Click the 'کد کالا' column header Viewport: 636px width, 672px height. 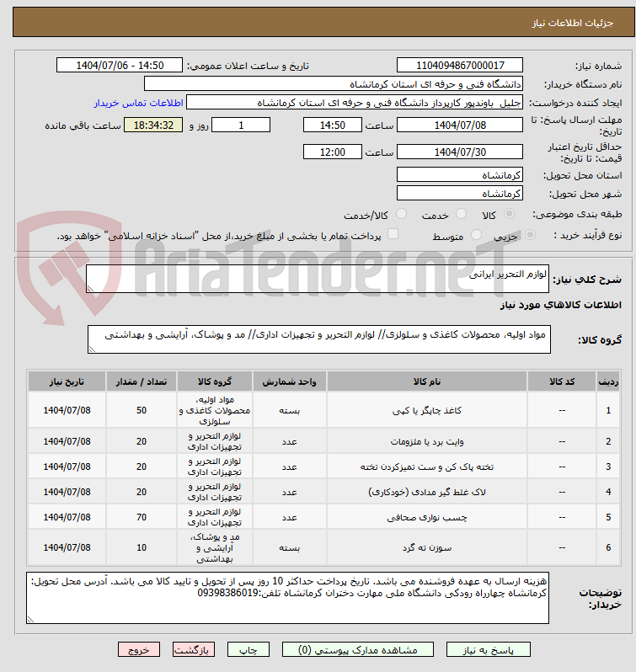click(562, 381)
